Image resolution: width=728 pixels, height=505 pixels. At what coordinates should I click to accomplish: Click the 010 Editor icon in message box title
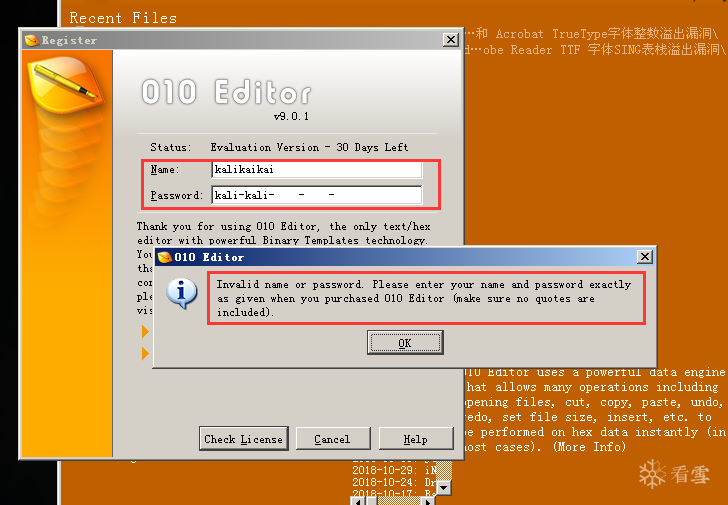(x=165, y=257)
